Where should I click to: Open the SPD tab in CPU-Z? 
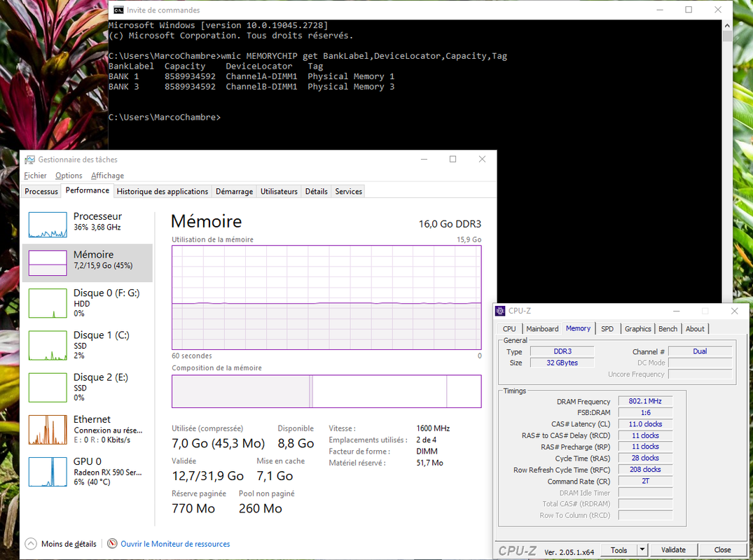[x=607, y=329]
